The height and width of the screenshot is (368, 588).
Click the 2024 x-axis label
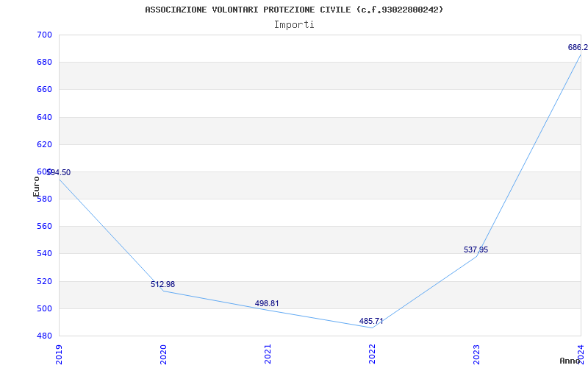pos(581,355)
